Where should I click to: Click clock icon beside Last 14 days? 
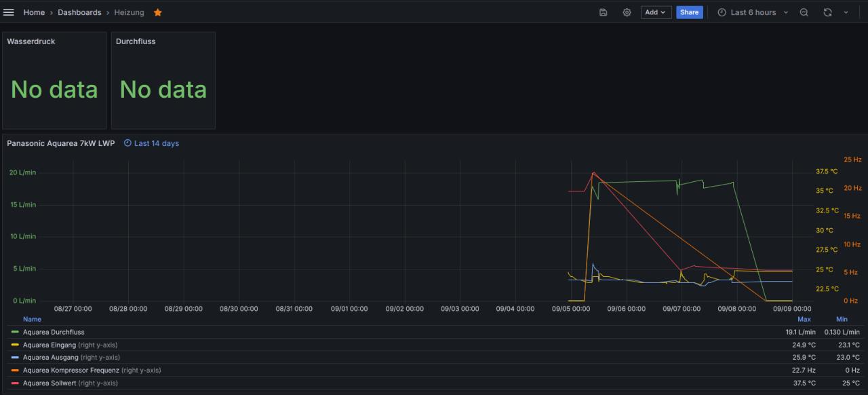[x=127, y=143]
